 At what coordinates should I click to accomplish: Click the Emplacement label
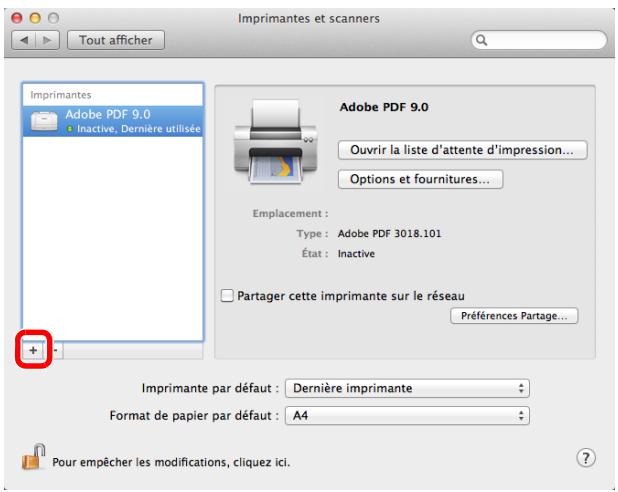tap(290, 213)
